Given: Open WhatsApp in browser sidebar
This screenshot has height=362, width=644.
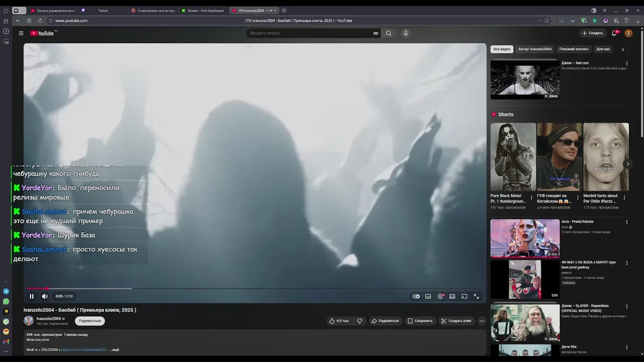Looking at the screenshot, I should (6, 302).
